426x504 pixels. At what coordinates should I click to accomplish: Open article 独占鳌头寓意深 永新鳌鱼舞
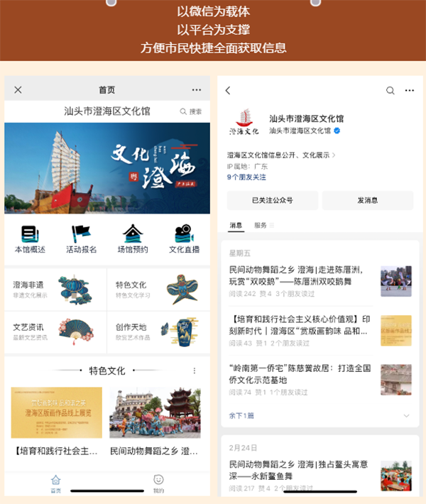298,470
